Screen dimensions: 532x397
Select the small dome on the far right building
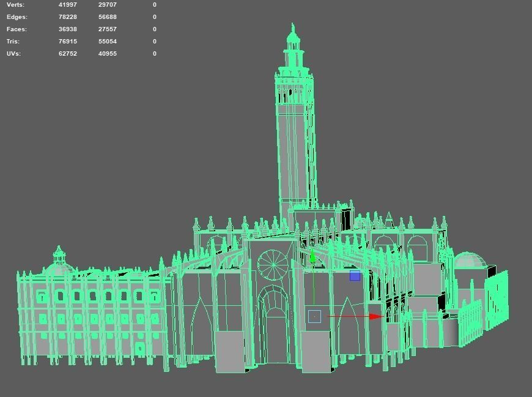click(470, 260)
